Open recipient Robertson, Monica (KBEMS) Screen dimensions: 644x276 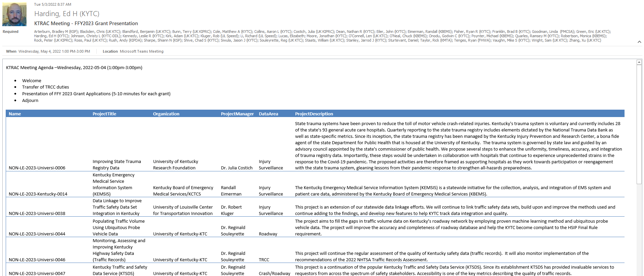(584, 36)
